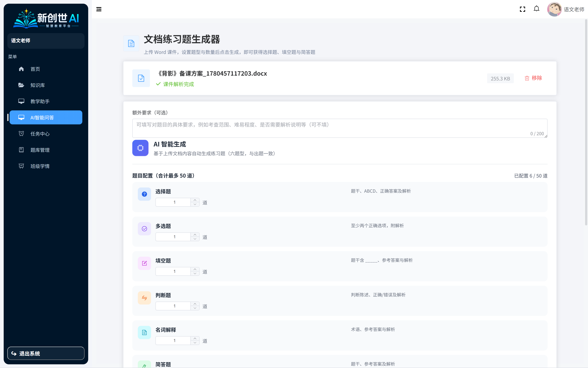Open the 语文老师 account name in header
This screenshot has height=368, width=588.
point(574,9)
